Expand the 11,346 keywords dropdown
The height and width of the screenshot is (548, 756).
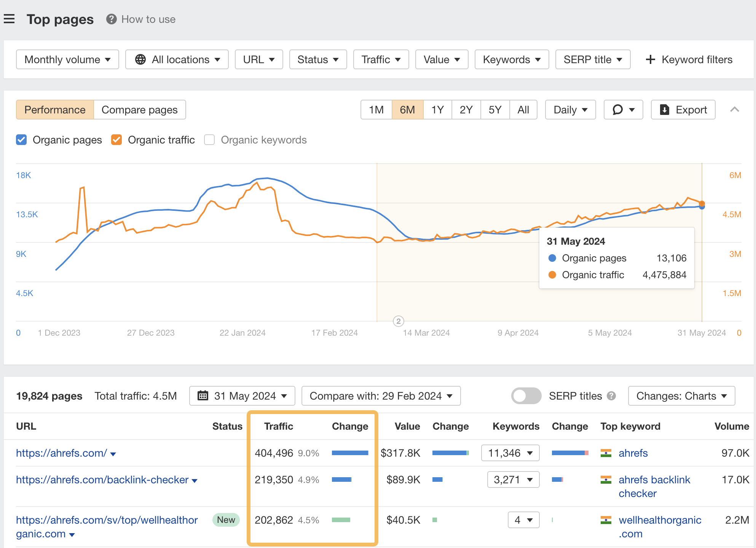click(x=510, y=453)
